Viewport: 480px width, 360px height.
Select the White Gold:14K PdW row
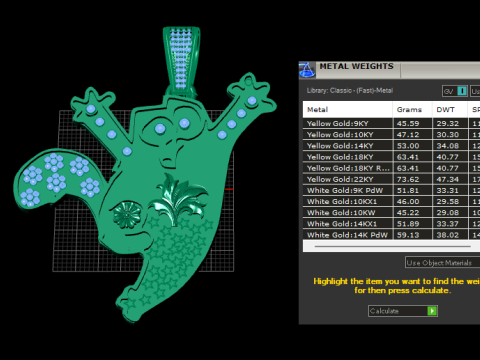click(391, 235)
